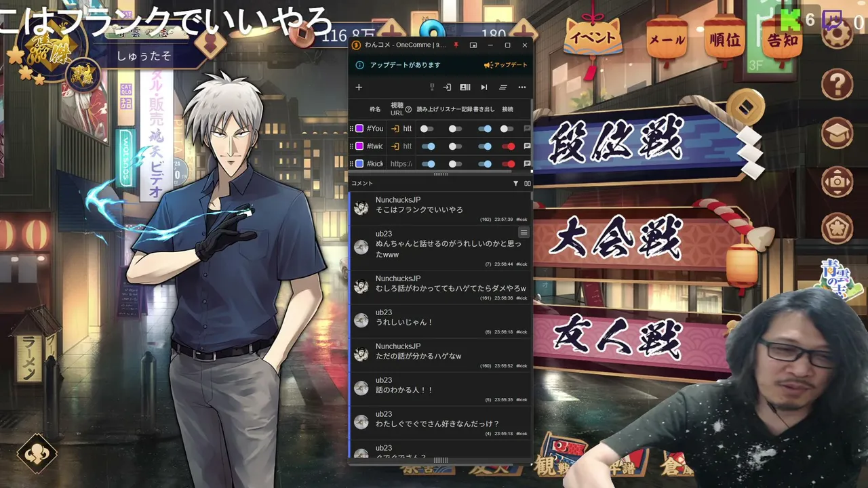868x488 pixels.
Task: Click the pin icon in OneComme title bar
Action: (x=456, y=45)
